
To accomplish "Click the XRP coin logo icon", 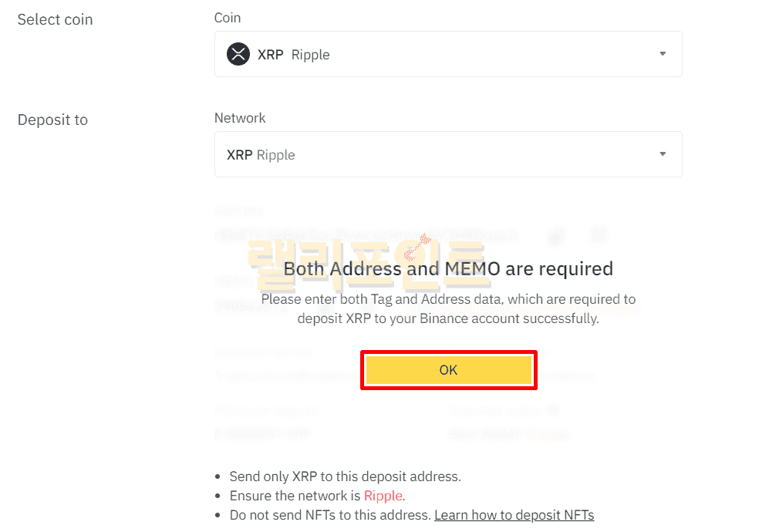I will tap(238, 55).
